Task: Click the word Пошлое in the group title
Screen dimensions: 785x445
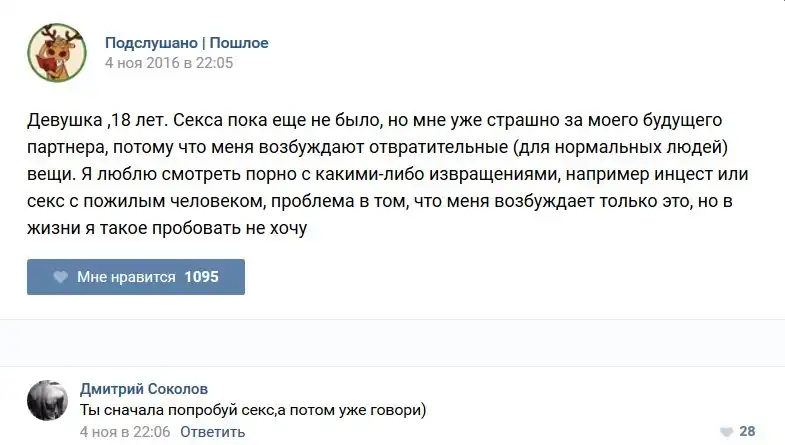Action: pos(239,43)
